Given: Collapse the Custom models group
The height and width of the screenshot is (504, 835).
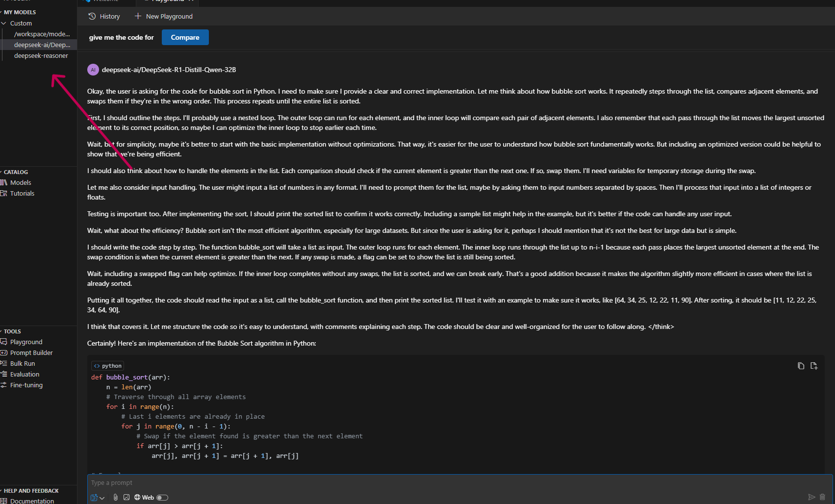Looking at the screenshot, I should tap(4, 23).
